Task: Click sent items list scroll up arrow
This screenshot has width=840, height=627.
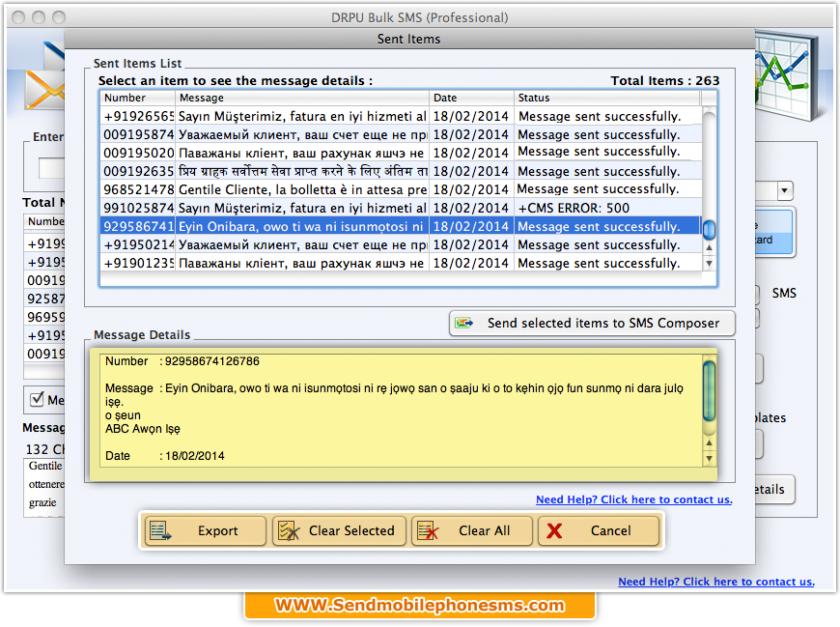Action: (x=709, y=247)
